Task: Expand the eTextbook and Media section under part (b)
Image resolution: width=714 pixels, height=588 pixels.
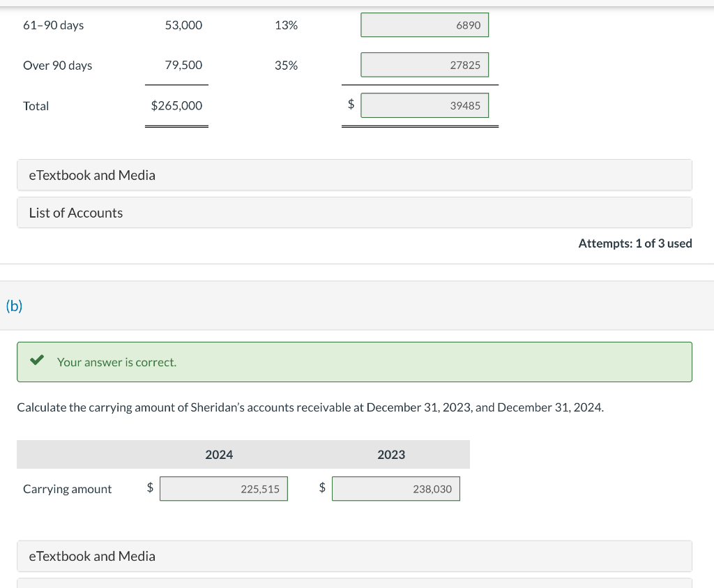Action: pyautogui.click(x=354, y=556)
